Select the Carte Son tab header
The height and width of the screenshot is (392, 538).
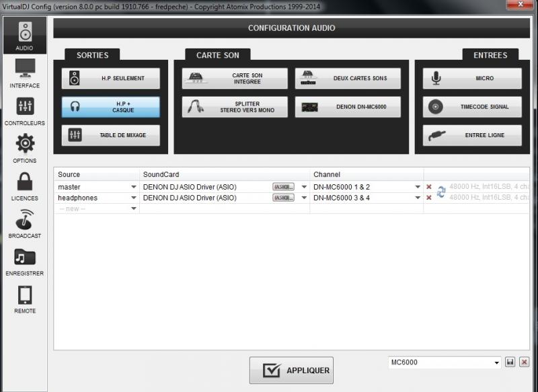217,55
